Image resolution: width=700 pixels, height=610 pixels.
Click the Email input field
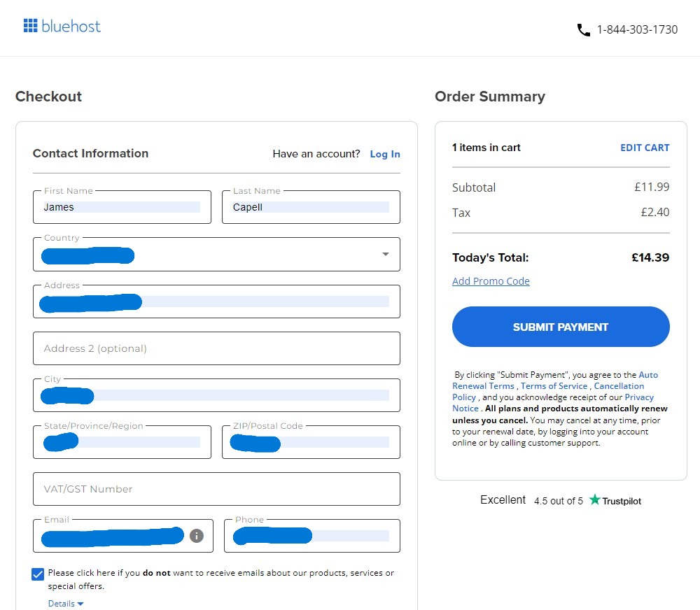coord(122,536)
